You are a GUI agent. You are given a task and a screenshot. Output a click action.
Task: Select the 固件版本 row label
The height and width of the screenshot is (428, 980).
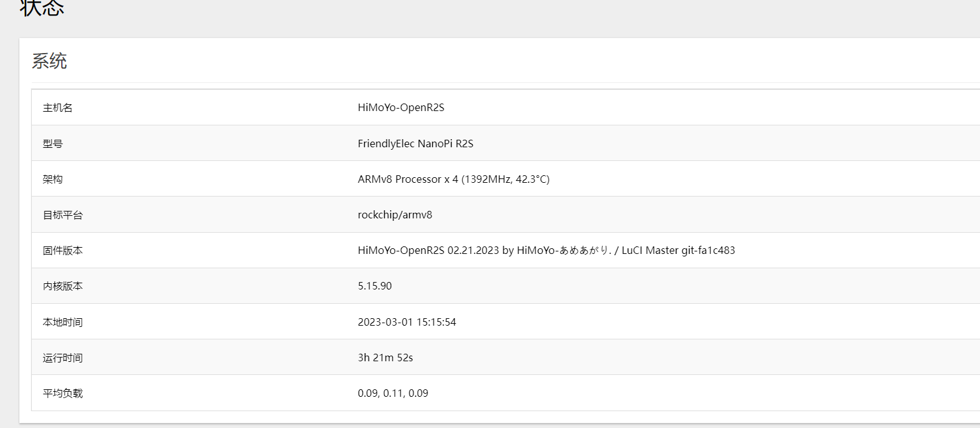[62, 250]
